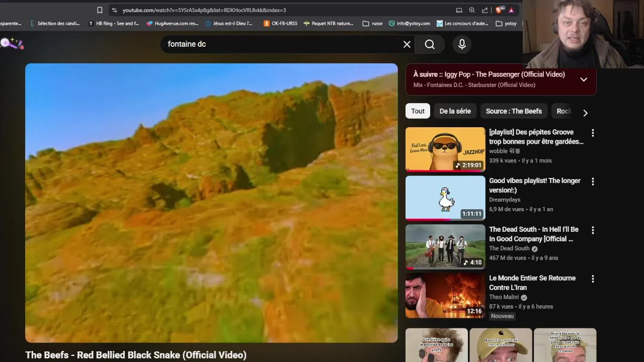
Task: Open 'Les concours d'aute...' bookmark
Action: [x=462, y=23]
